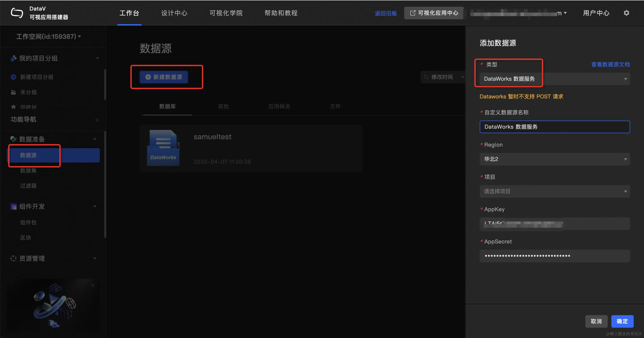Open the Region 华北2 dropdown
The width and height of the screenshot is (644, 338).
[554, 159]
